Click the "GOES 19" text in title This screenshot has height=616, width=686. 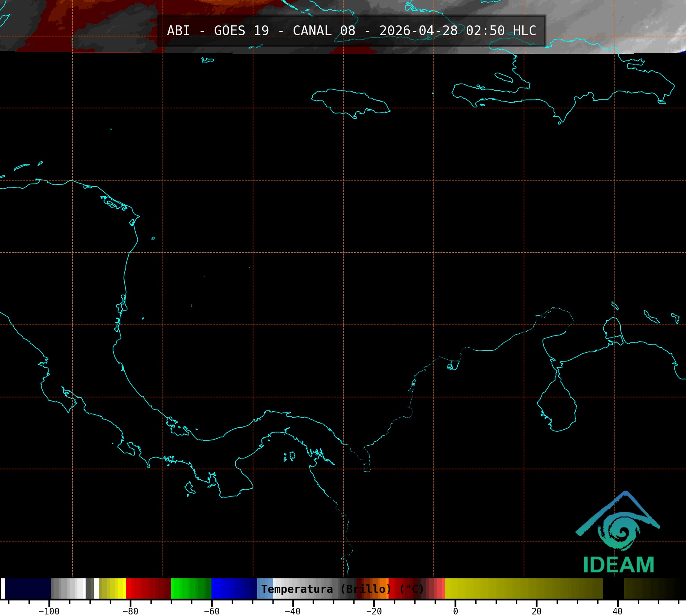[x=241, y=30]
